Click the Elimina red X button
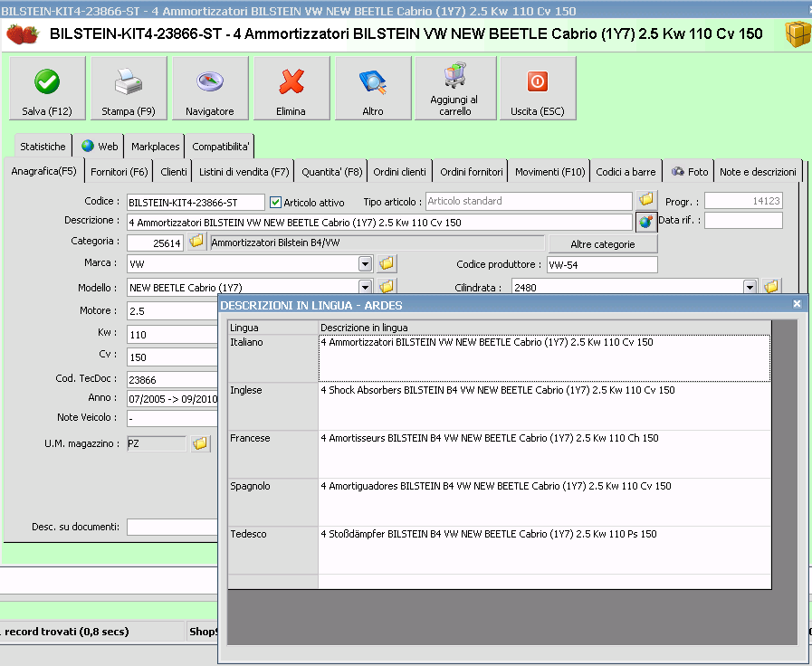The height and width of the screenshot is (666, 812). pyautogui.click(x=291, y=89)
